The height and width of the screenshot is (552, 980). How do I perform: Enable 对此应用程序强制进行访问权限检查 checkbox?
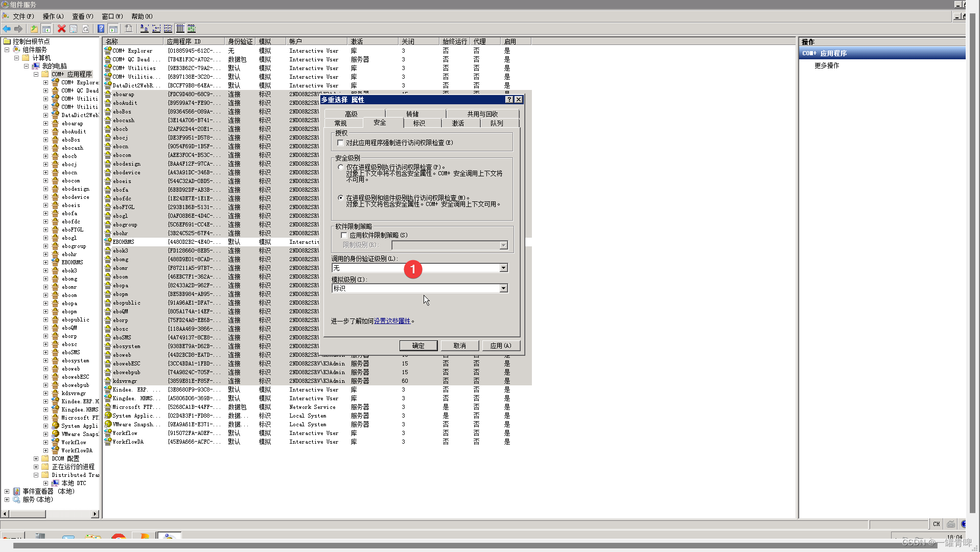point(341,143)
